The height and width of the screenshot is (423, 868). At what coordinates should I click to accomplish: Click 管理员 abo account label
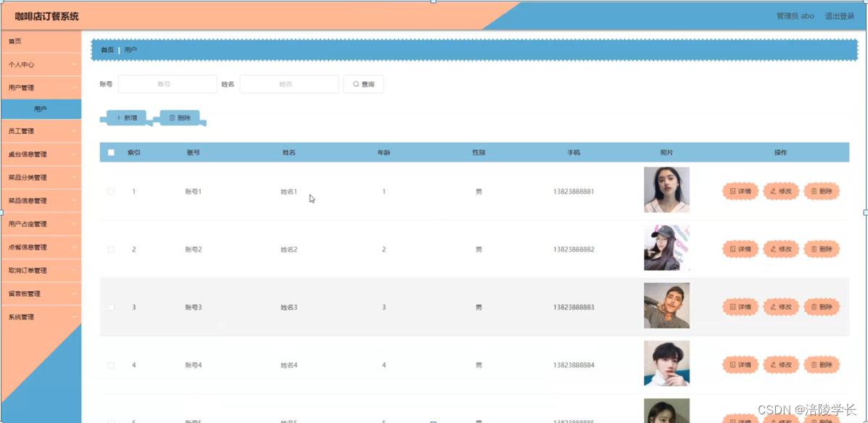click(795, 16)
